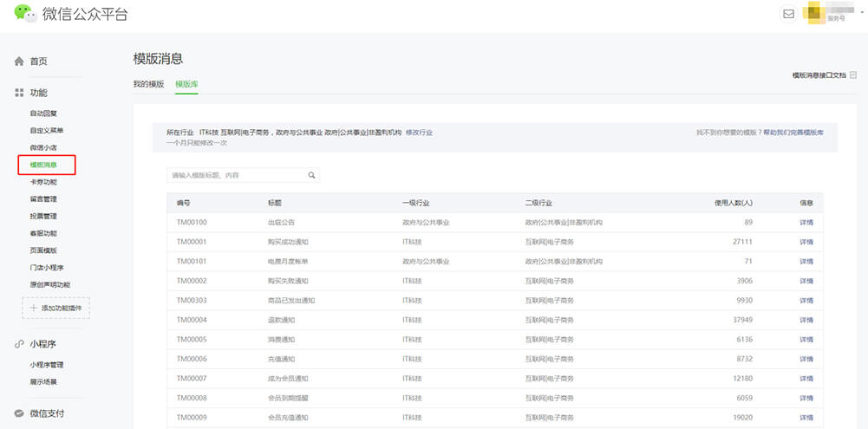Click the 功能 grid icon

[x=19, y=93]
